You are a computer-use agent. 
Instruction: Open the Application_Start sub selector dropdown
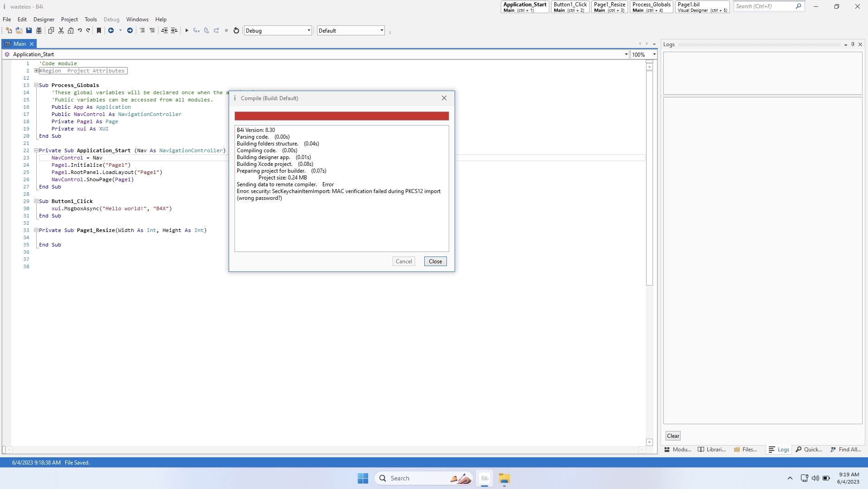tap(626, 54)
